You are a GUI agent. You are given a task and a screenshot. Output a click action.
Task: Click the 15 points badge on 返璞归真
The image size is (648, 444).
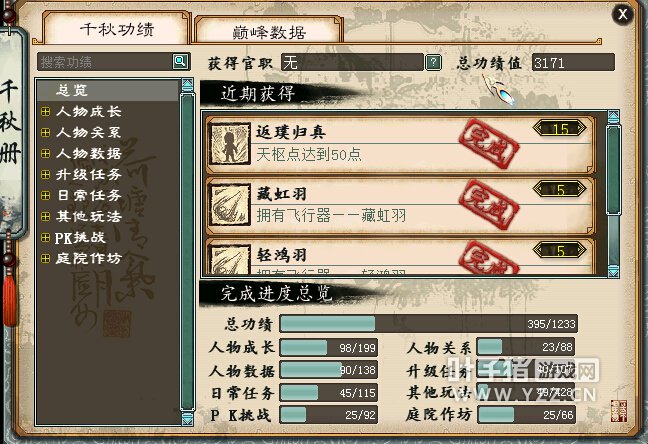[x=560, y=129]
